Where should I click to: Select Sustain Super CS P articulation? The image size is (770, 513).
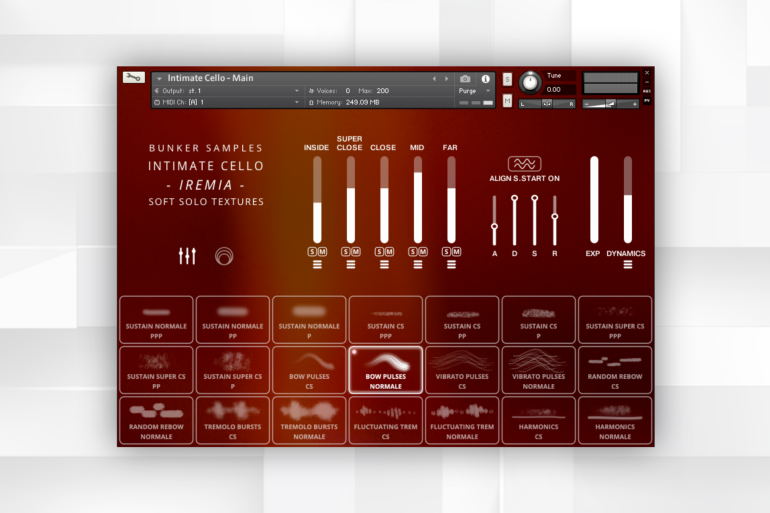233,370
